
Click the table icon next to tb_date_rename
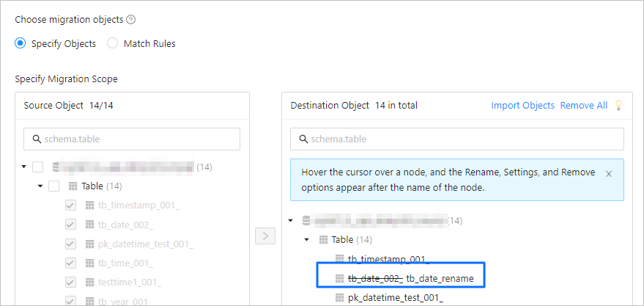click(339, 278)
